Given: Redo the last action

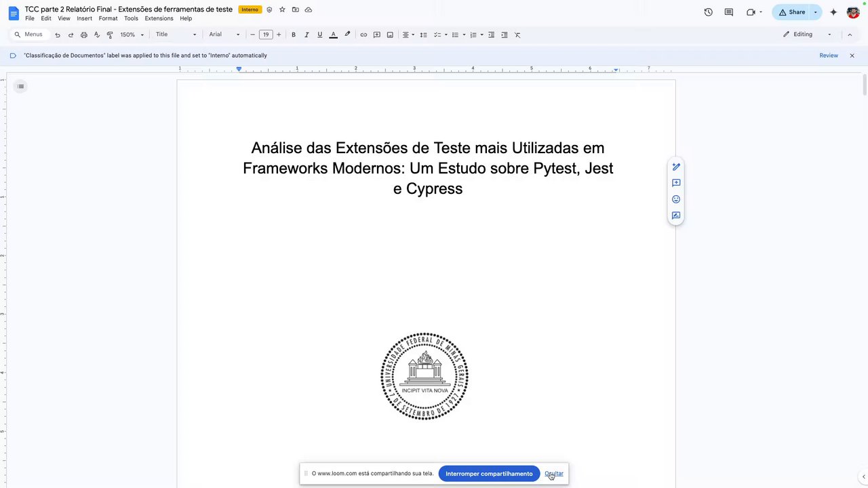Looking at the screenshot, I should (x=71, y=35).
